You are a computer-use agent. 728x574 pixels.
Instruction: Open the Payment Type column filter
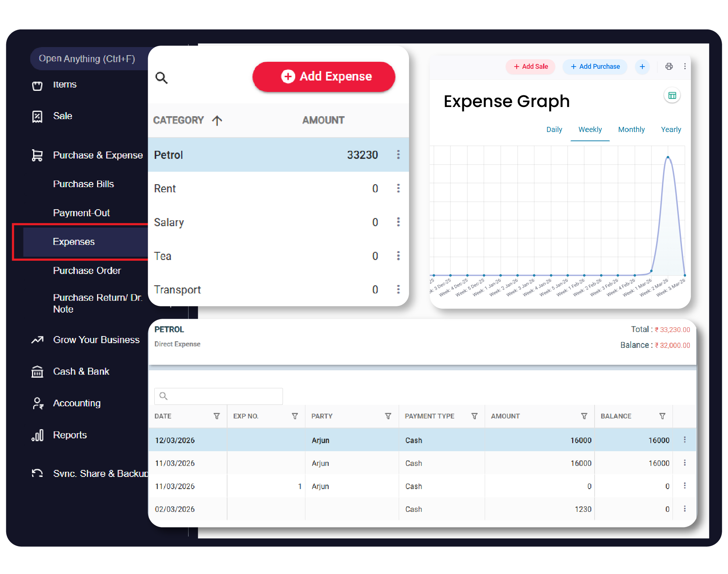click(474, 416)
